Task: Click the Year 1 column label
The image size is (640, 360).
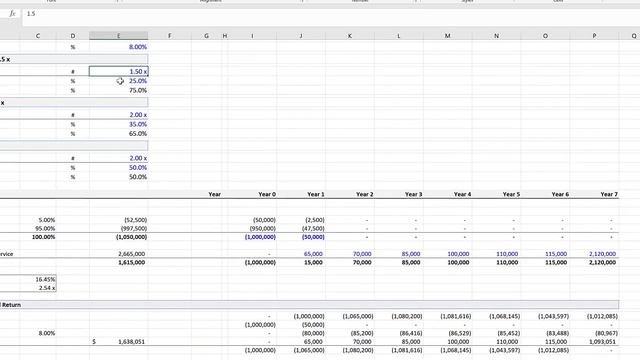Action: pyautogui.click(x=316, y=194)
